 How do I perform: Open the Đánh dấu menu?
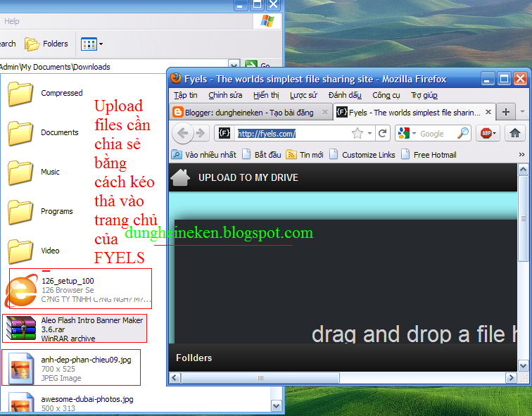[x=345, y=95]
